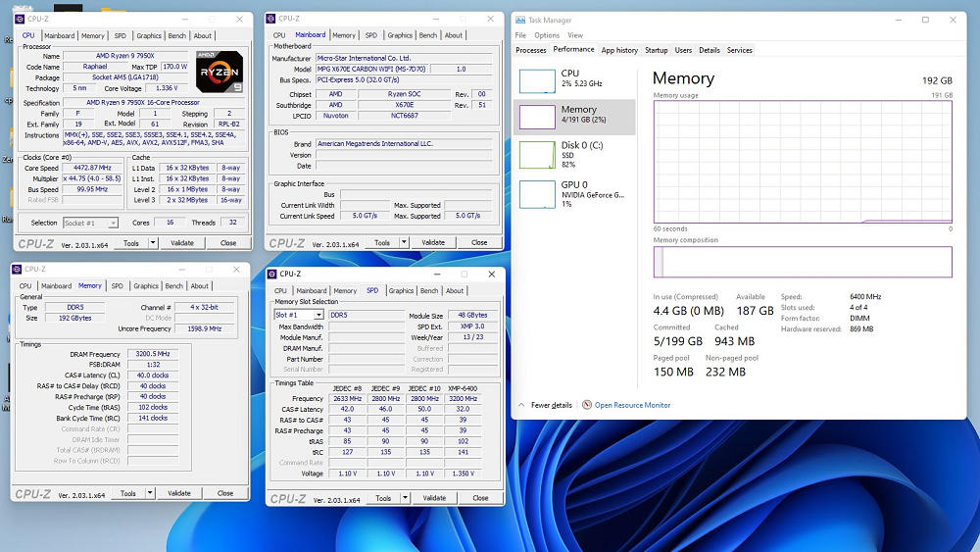Click the Ryzen 9 processor logo
The width and height of the screenshot is (980, 552).
220,72
